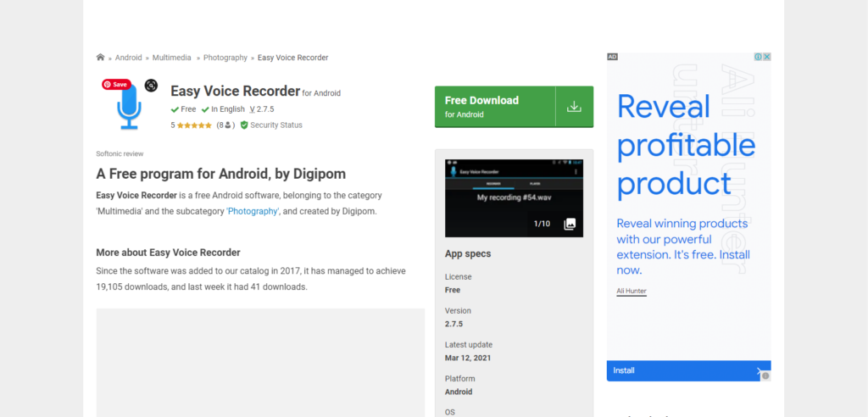Click 'More about Easy Voice Recorder' heading
Image resolution: width=868 pixels, height=417 pixels.
click(169, 253)
